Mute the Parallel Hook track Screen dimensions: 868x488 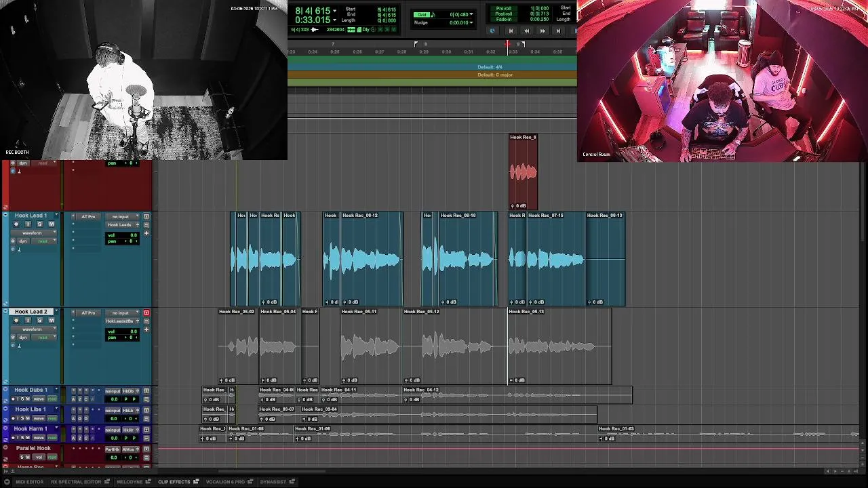click(x=28, y=457)
